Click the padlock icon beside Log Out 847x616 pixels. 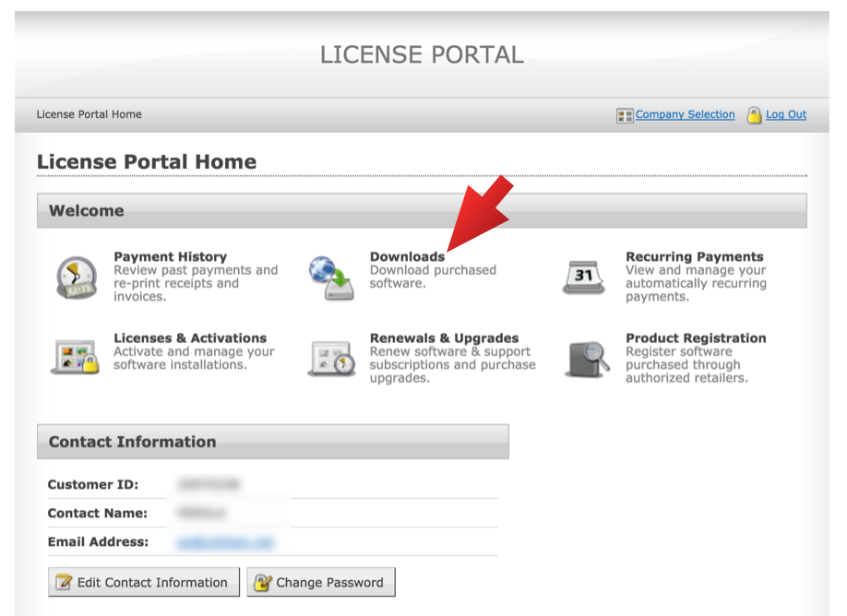click(754, 115)
